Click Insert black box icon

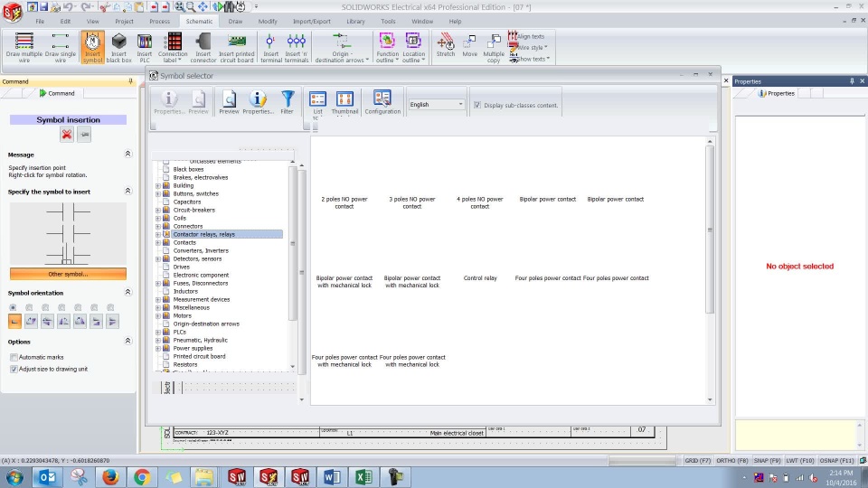pyautogui.click(x=118, y=47)
